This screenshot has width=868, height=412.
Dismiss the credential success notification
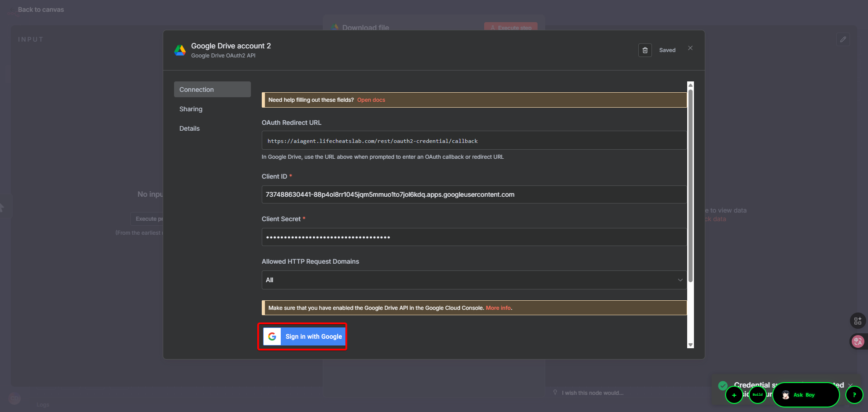coord(850,385)
